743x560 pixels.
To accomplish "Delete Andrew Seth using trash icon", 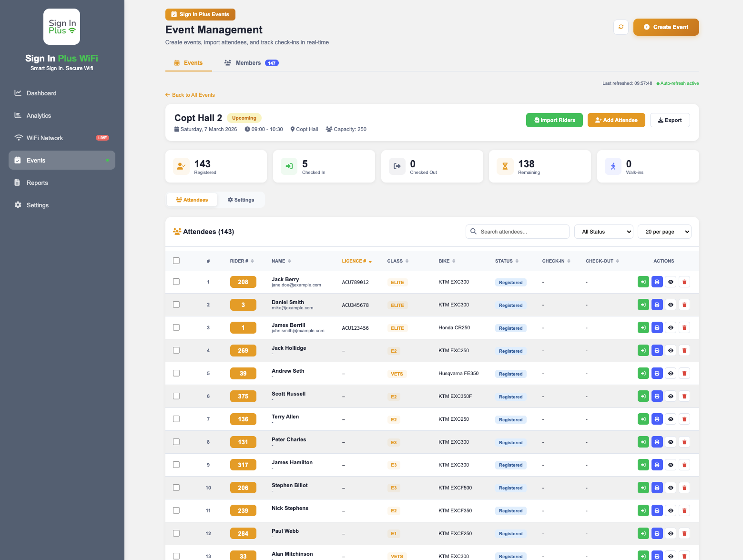I will point(684,374).
